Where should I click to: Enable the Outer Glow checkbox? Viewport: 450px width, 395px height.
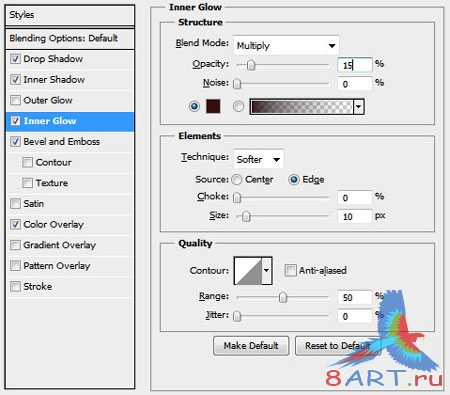click(15, 100)
